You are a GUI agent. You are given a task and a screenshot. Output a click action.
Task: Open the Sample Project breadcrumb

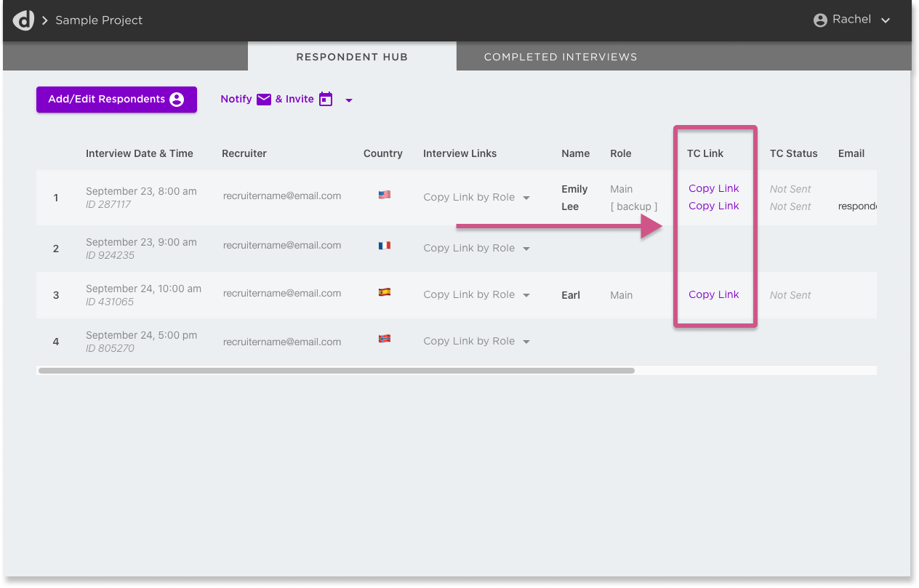point(99,20)
